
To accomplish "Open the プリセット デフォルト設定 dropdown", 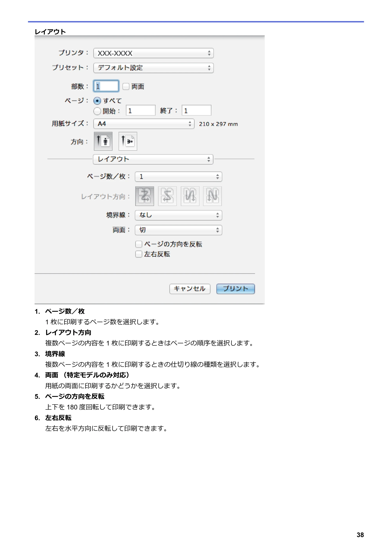I will tap(154, 68).
